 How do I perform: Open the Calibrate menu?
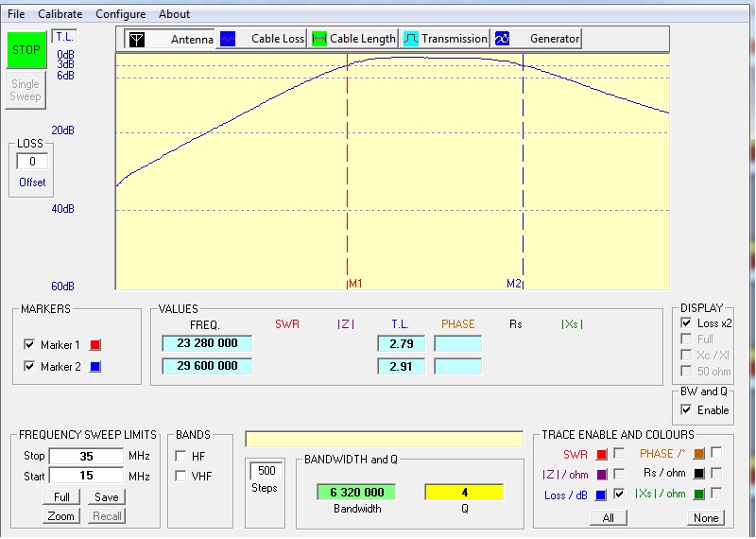coord(60,14)
